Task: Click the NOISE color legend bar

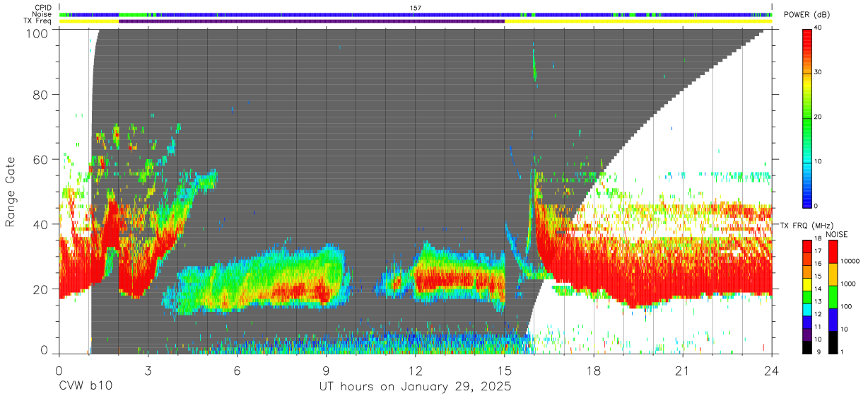Action: pyautogui.click(x=833, y=296)
